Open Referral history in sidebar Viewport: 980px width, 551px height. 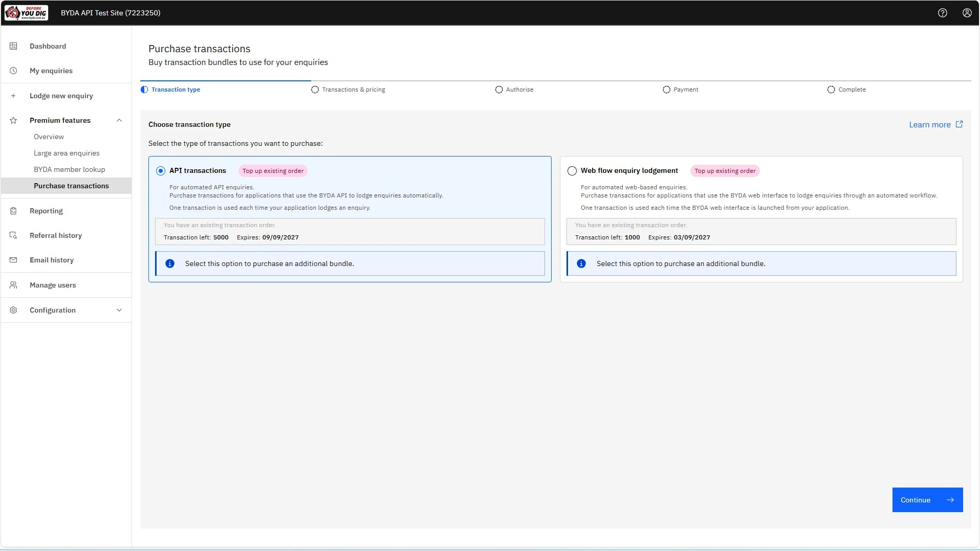(x=56, y=235)
